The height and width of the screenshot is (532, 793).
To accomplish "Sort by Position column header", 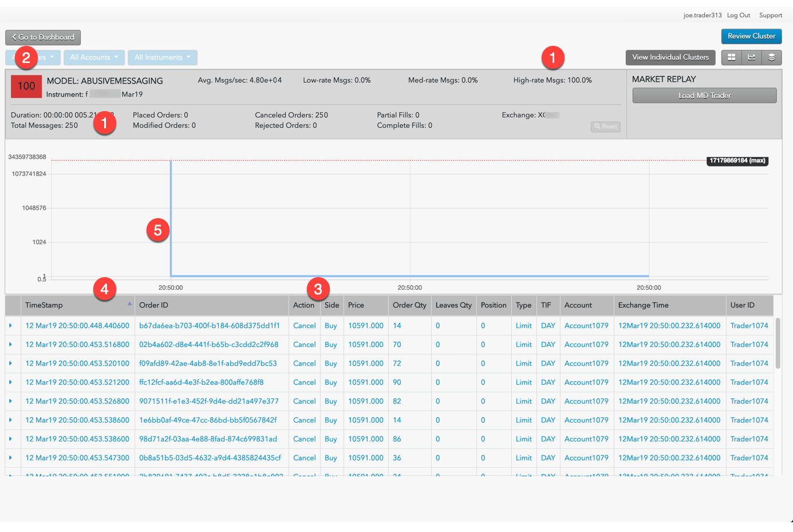I will [494, 305].
